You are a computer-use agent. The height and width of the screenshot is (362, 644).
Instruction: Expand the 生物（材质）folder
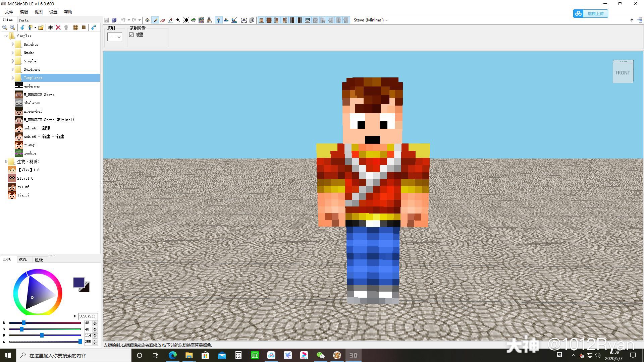[x=6, y=162]
